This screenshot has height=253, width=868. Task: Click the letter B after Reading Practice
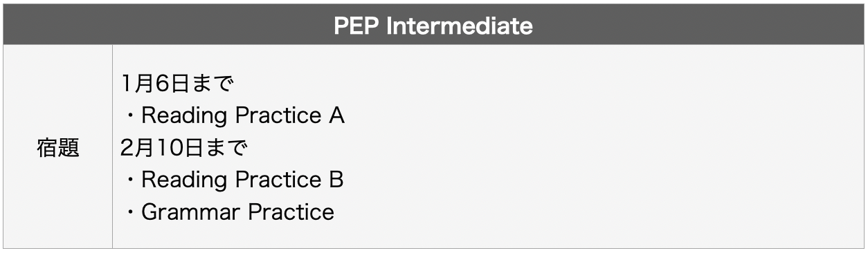tap(335, 179)
